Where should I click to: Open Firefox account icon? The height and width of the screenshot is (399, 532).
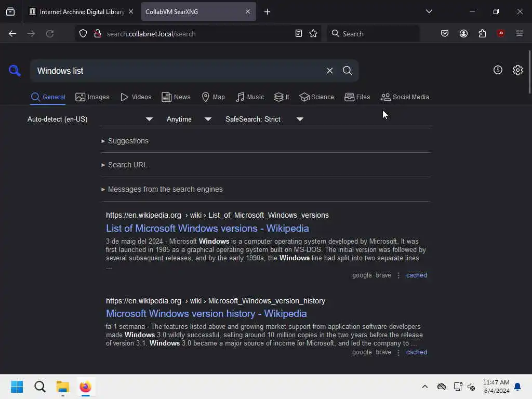pos(463,33)
